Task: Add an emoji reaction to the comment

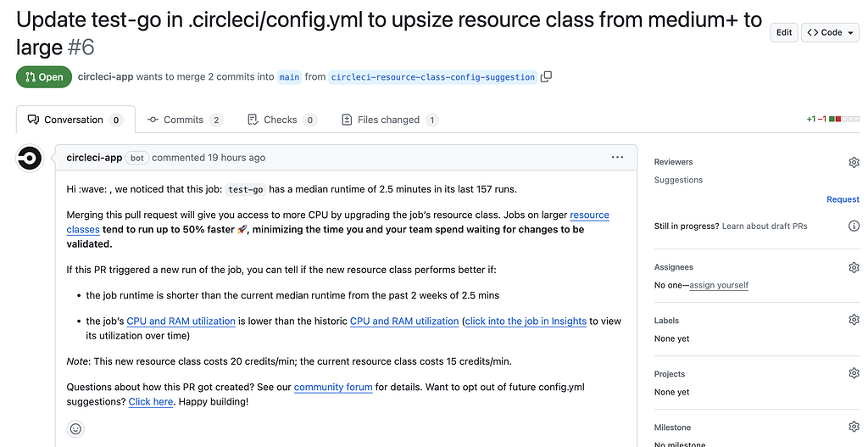Action: [x=75, y=429]
